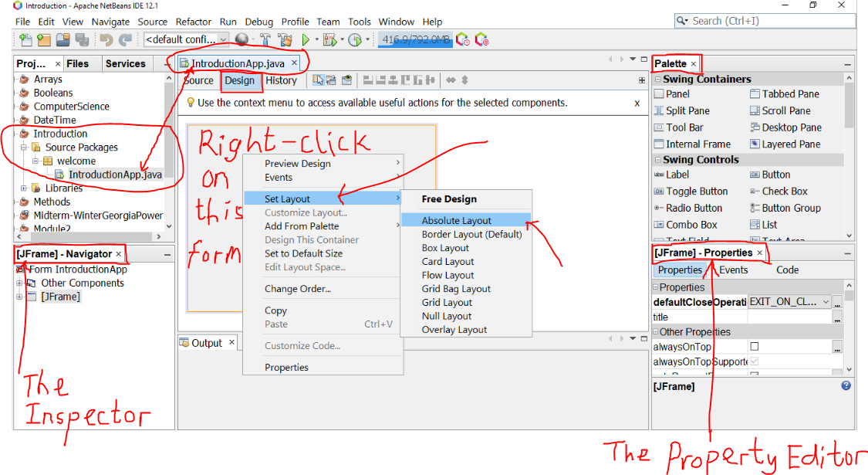Screen dimensions: 868x475
Task: Click the first align icon in designer toolbar
Action: coord(367,80)
